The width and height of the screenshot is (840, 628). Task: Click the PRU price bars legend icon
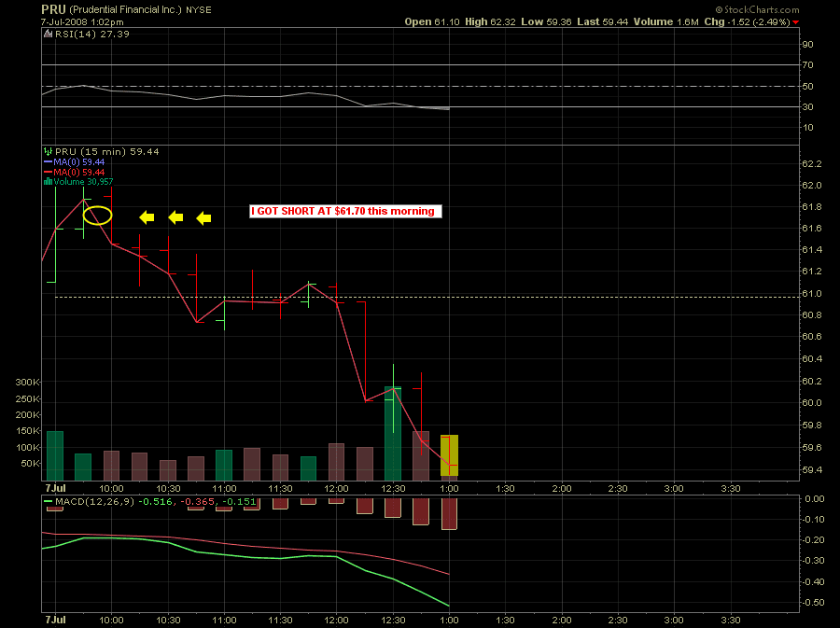tap(49, 152)
